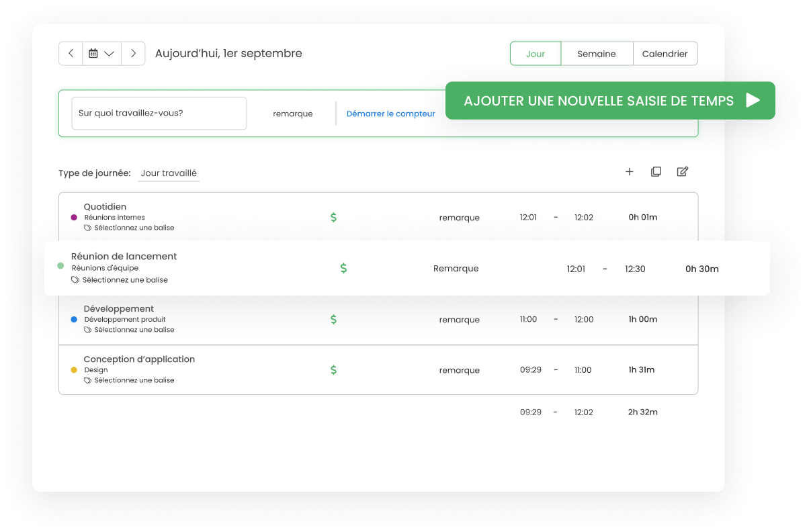Click remarque in Conception d'application row
The height and width of the screenshot is (532, 811).
(460, 370)
